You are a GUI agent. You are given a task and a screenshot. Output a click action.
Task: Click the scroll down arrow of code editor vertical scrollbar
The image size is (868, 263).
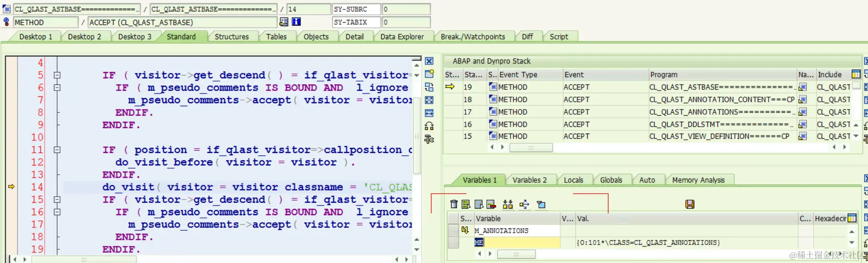point(417,249)
